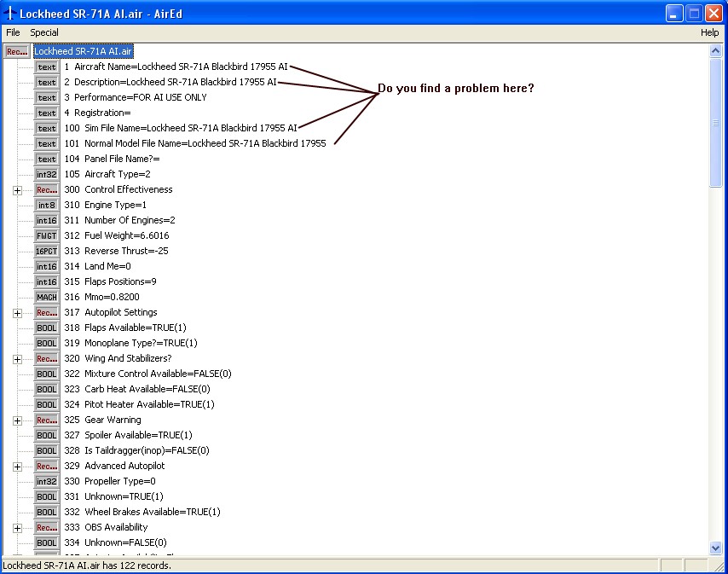Click the text type icon for Sim File Name
This screenshot has height=574, width=728.
47,128
